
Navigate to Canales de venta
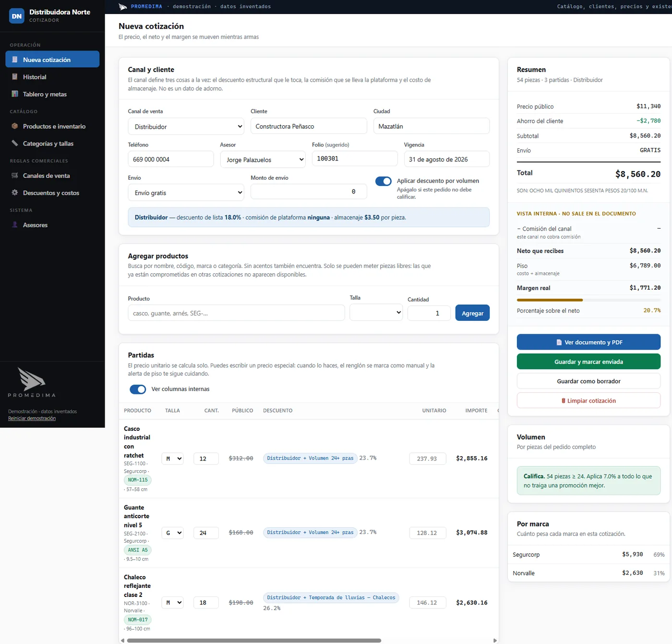point(52,176)
